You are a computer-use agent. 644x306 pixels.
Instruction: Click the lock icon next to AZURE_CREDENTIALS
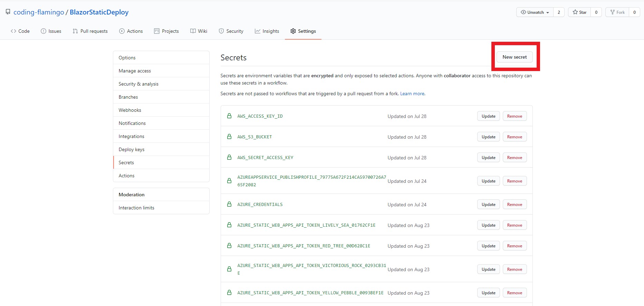229,204
